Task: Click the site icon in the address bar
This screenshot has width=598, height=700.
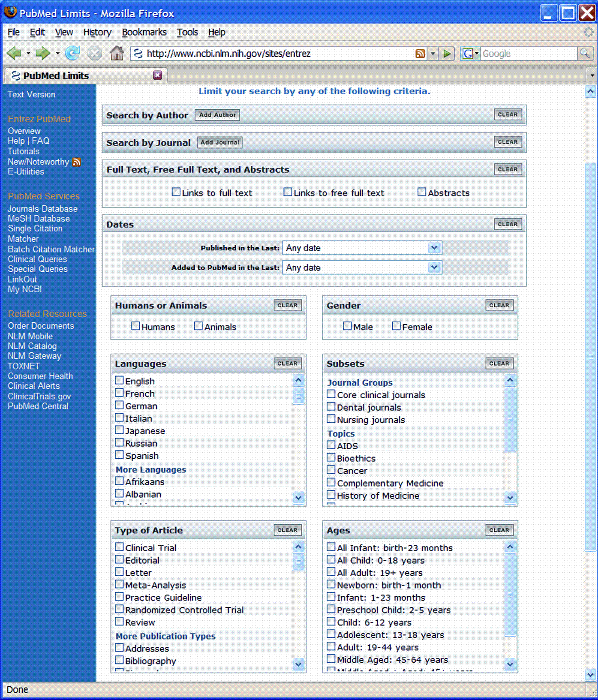Action: (x=138, y=54)
